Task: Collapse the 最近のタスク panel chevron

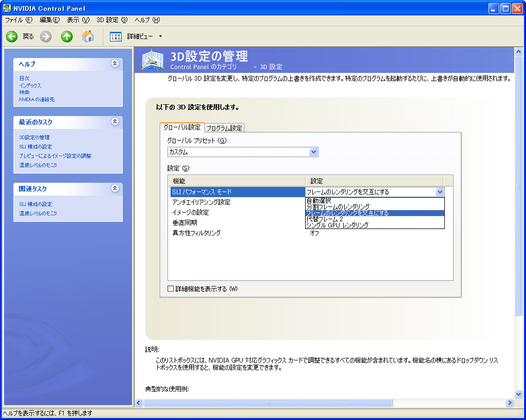Action: (115, 122)
